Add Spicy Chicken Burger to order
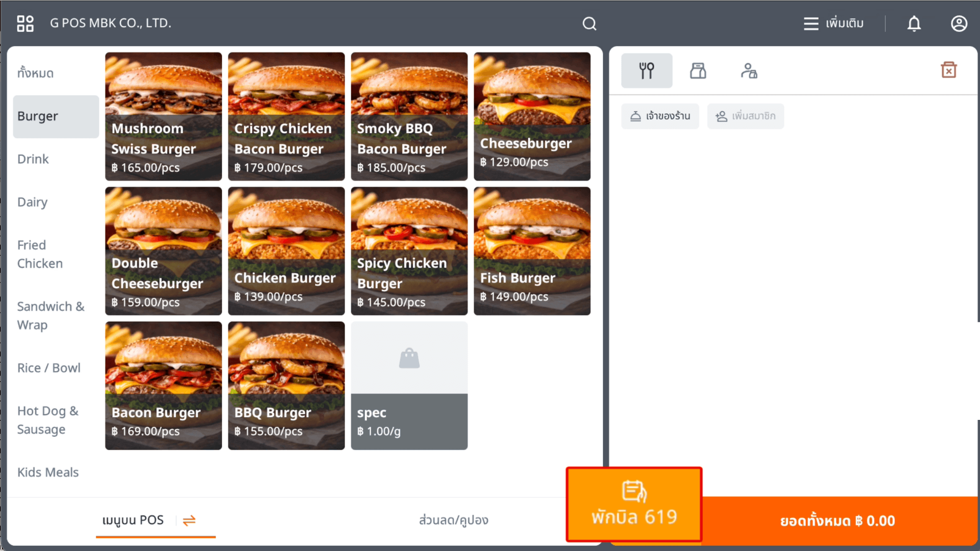This screenshot has height=551, width=980. [409, 251]
